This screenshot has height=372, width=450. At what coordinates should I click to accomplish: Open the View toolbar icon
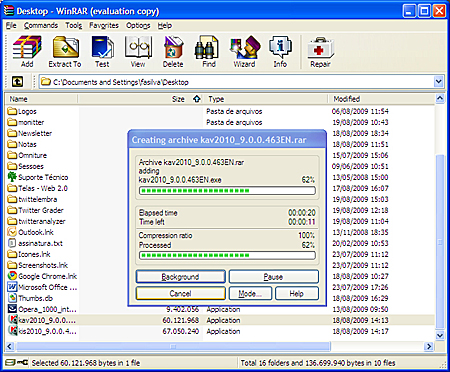pyautogui.click(x=138, y=47)
